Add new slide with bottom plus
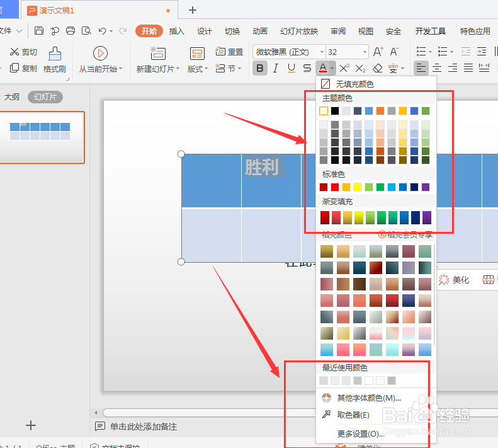This screenshot has width=498, height=448. point(30,425)
